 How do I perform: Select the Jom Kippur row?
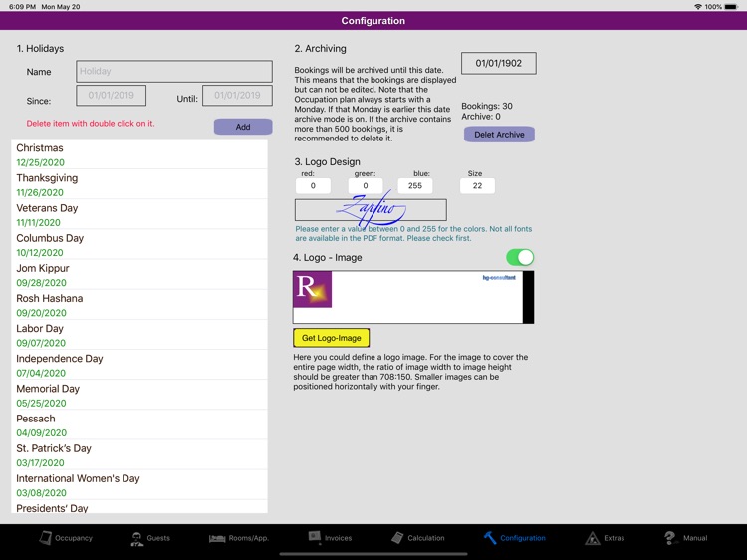(x=139, y=274)
